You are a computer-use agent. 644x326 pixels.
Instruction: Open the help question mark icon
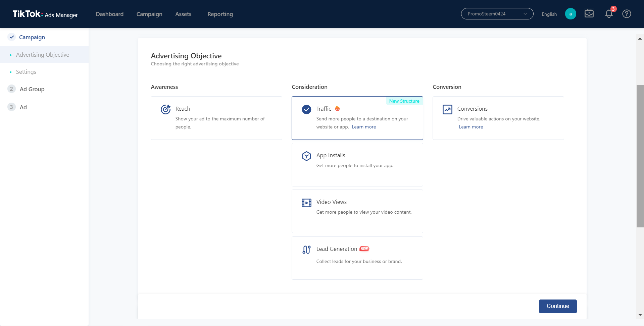(x=627, y=14)
